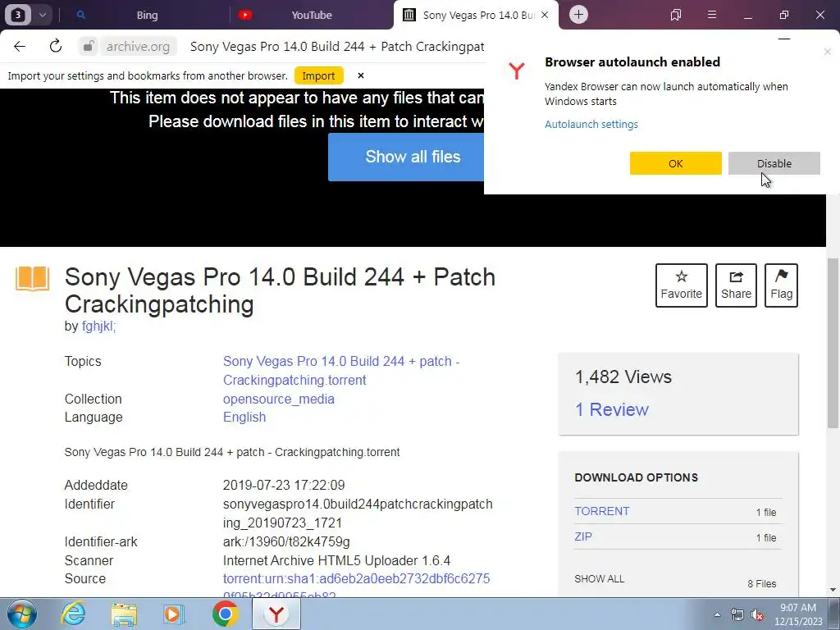This screenshot has width=840, height=630.
Task: Switch to the YouTube tab
Action: tap(312, 15)
